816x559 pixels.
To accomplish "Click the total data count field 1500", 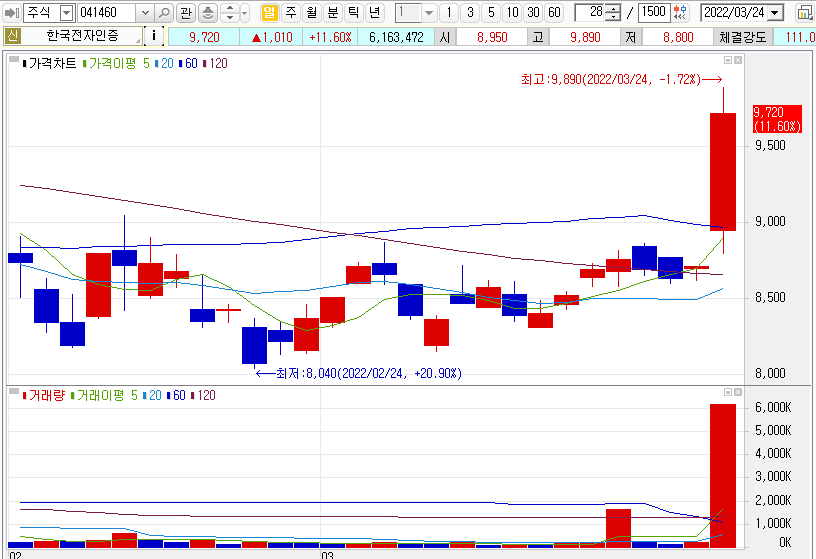I will click(x=654, y=12).
